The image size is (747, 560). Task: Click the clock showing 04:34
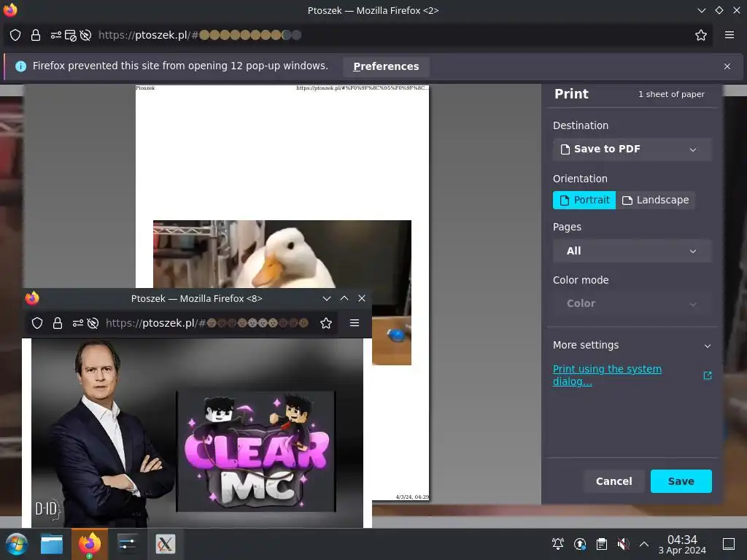point(682,544)
